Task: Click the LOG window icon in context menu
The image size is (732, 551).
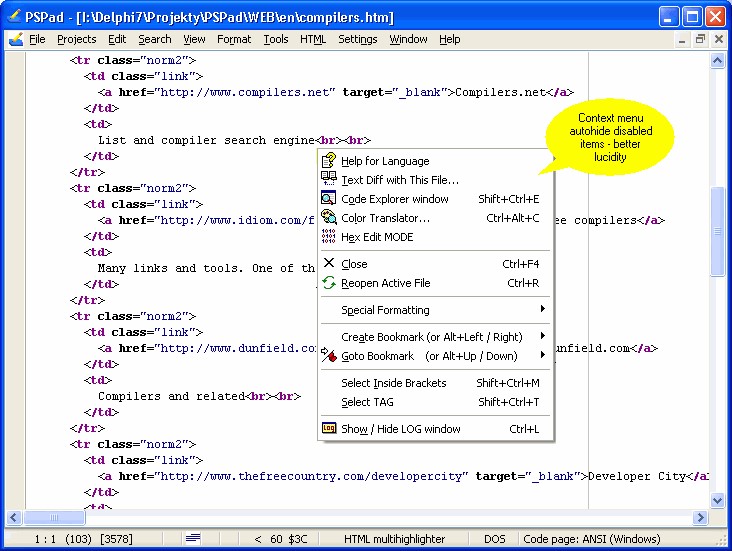Action: (x=329, y=429)
